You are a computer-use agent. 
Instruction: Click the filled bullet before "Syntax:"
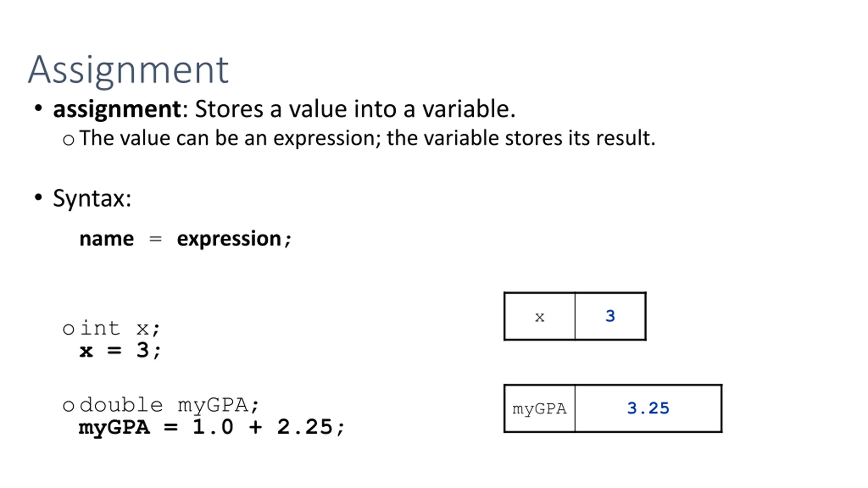[38, 197]
